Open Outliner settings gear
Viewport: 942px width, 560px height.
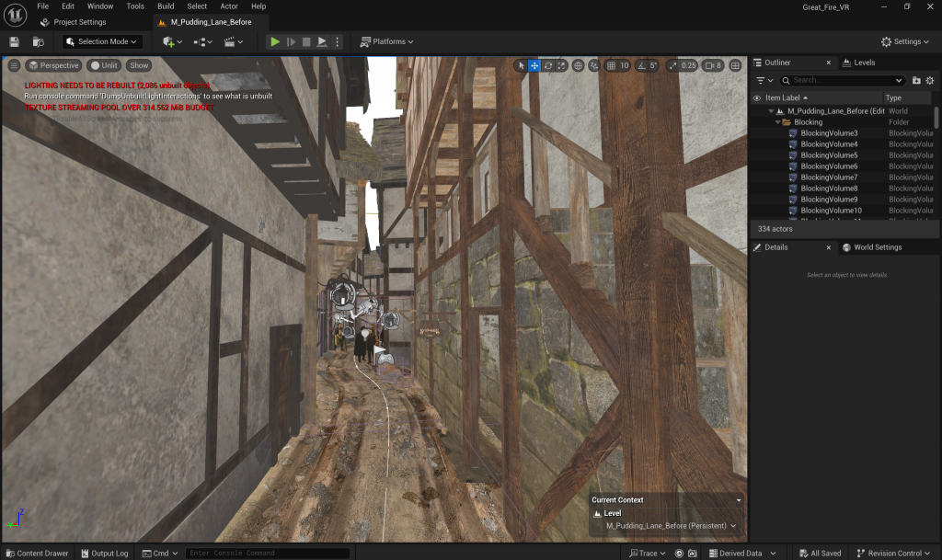(930, 80)
